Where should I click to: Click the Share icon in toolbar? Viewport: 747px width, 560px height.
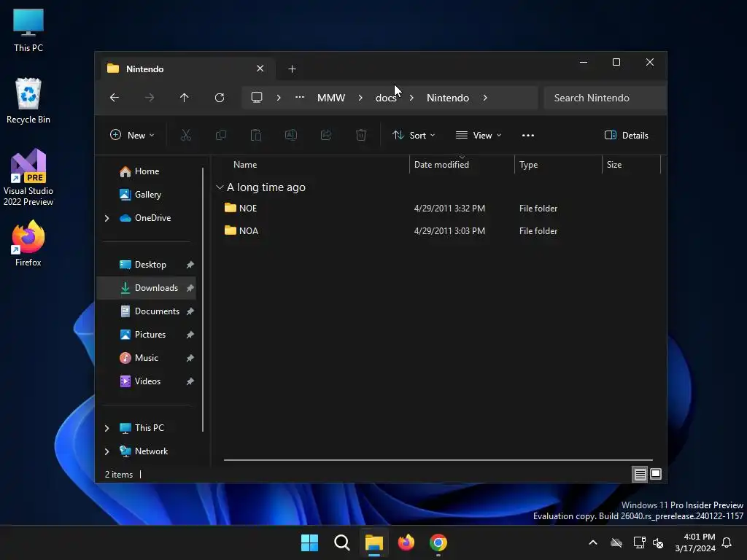(x=326, y=135)
